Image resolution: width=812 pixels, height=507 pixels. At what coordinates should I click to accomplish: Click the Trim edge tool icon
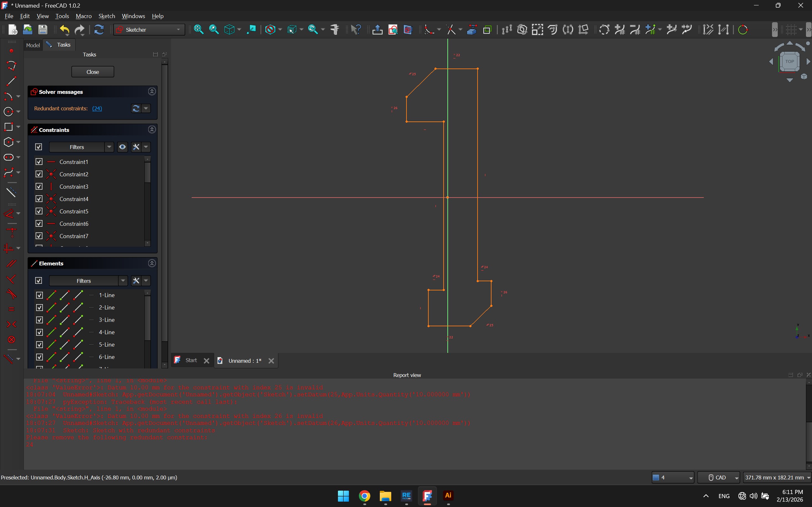tap(451, 29)
